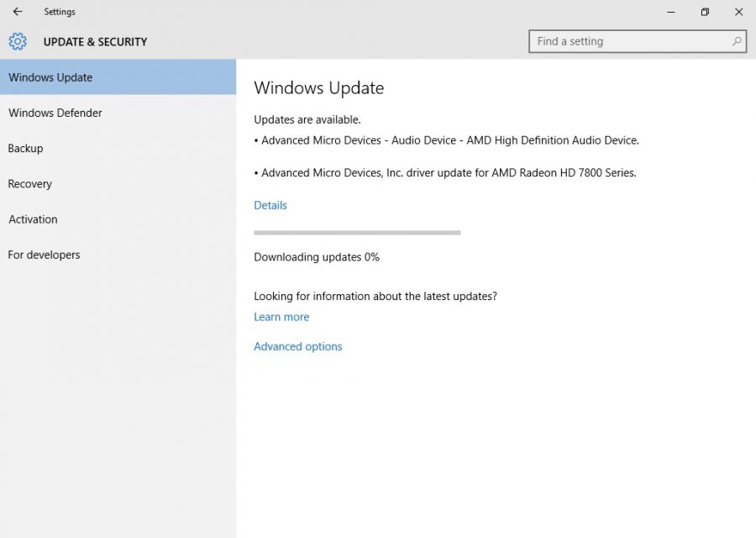The image size is (756, 538).
Task: Select Windows Update in the sidebar
Action: coord(50,77)
